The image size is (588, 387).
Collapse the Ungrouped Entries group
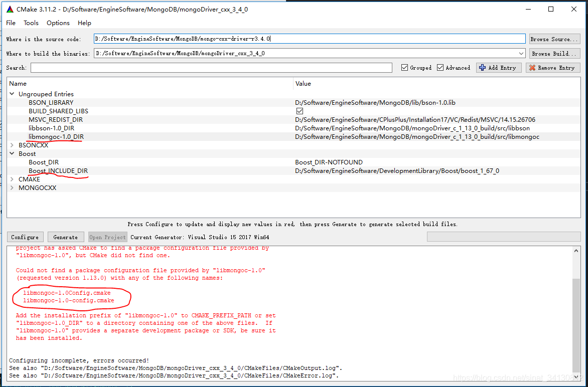12,94
